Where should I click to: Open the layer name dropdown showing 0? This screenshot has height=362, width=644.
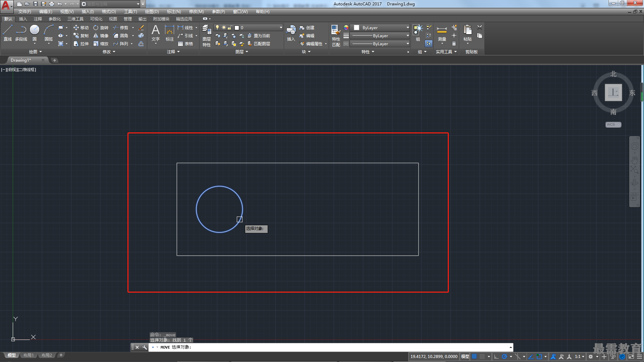coord(249,27)
